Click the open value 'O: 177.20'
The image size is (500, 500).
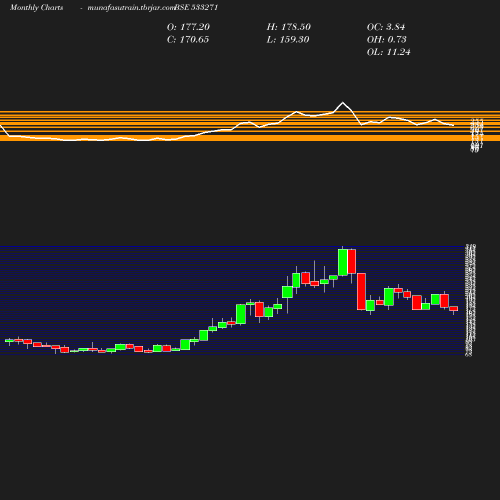pos(188,27)
